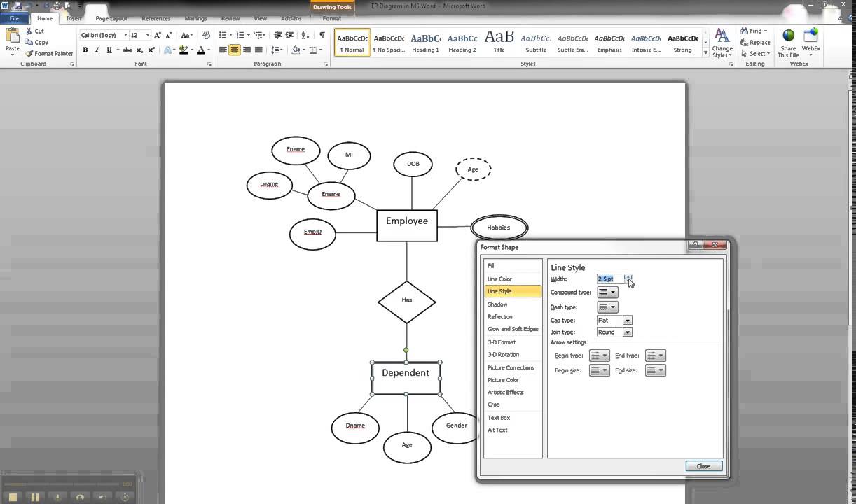856x504 pixels.
Task: Click Close button in Format Shape
Action: (703, 466)
